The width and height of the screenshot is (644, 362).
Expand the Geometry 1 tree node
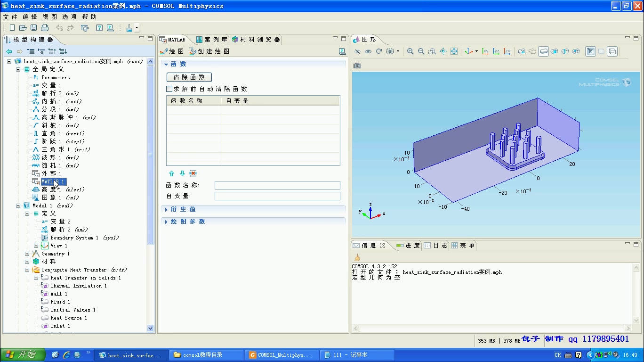pyautogui.click(x=27, y=254)
